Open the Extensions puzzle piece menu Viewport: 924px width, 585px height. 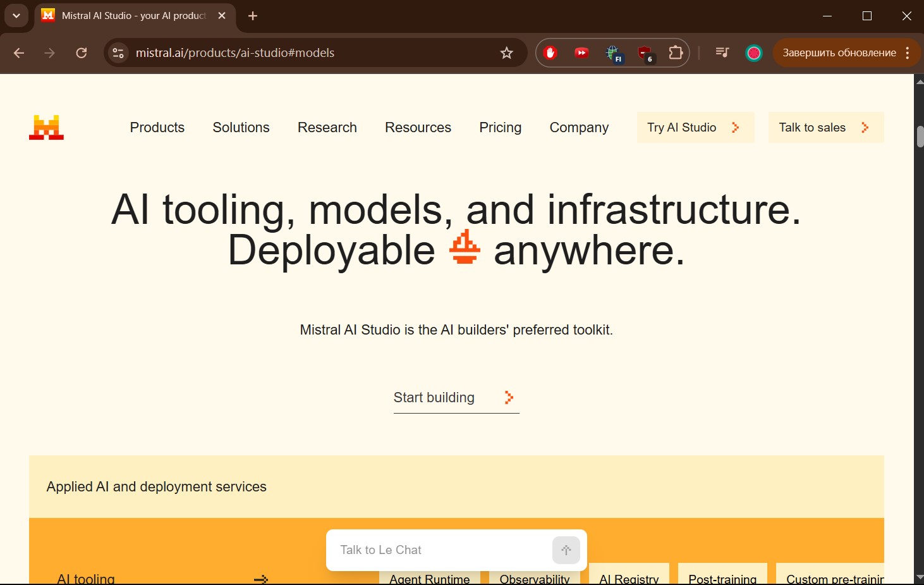point(676,53)
